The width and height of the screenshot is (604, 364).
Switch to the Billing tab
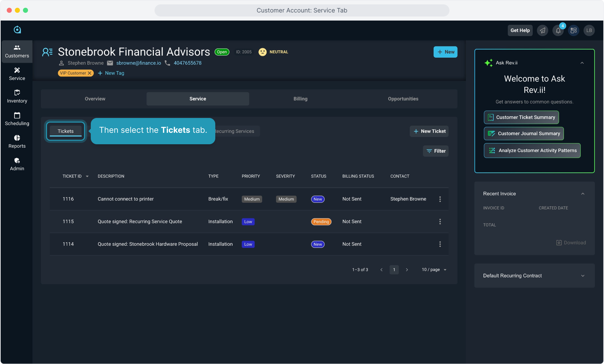pos(300,99)
